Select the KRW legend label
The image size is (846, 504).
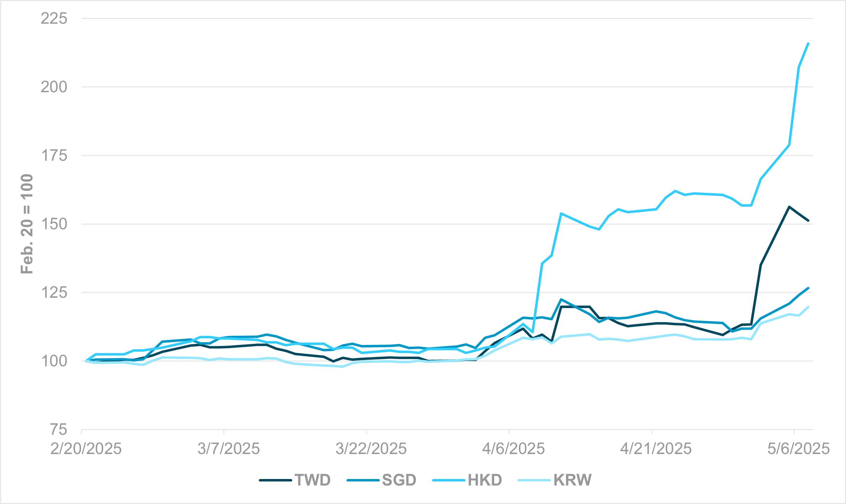pyautogui.click(x=572, y=480)
